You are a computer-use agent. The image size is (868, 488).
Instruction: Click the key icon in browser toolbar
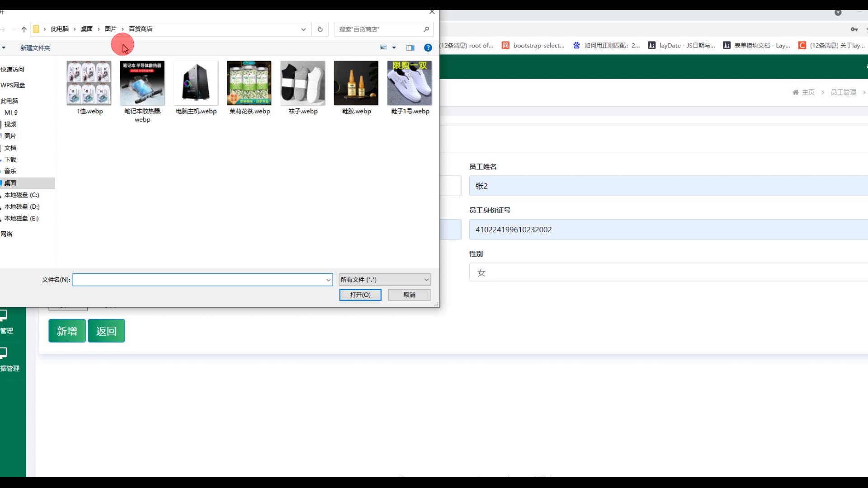pos(854,29)
